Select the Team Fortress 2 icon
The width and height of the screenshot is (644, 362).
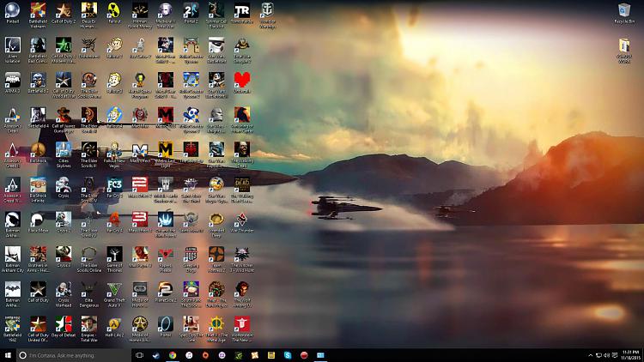pos(216,260)
